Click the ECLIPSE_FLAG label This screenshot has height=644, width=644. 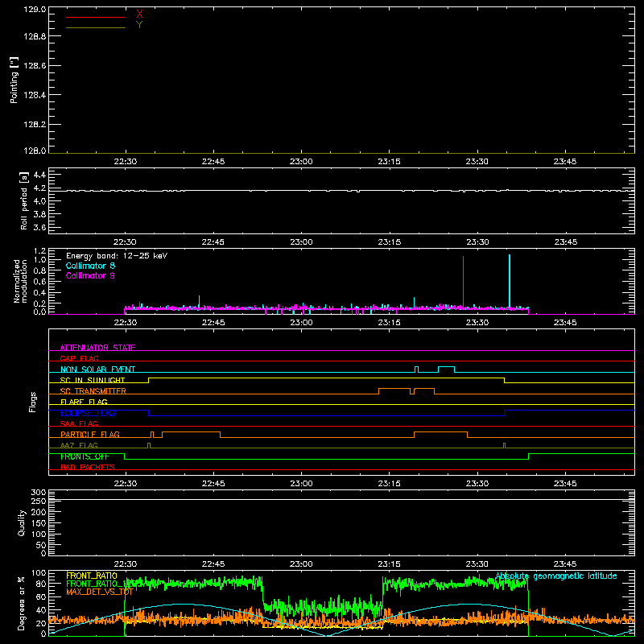coord(88,413)
